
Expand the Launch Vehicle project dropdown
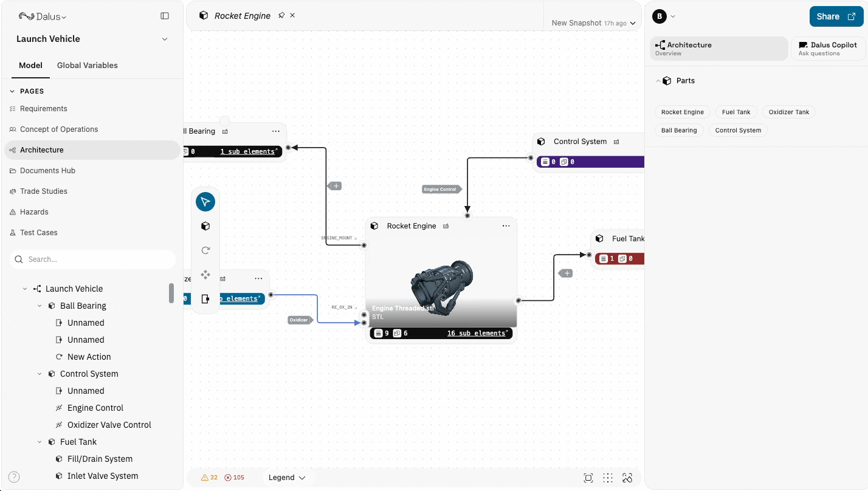point(165,39)
